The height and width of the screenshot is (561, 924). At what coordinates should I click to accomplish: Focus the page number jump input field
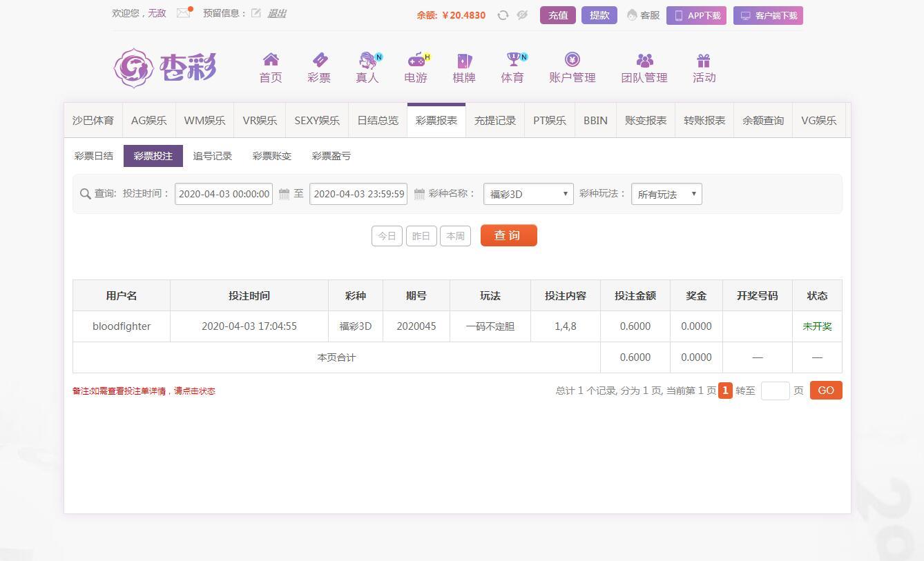point(775,391)
